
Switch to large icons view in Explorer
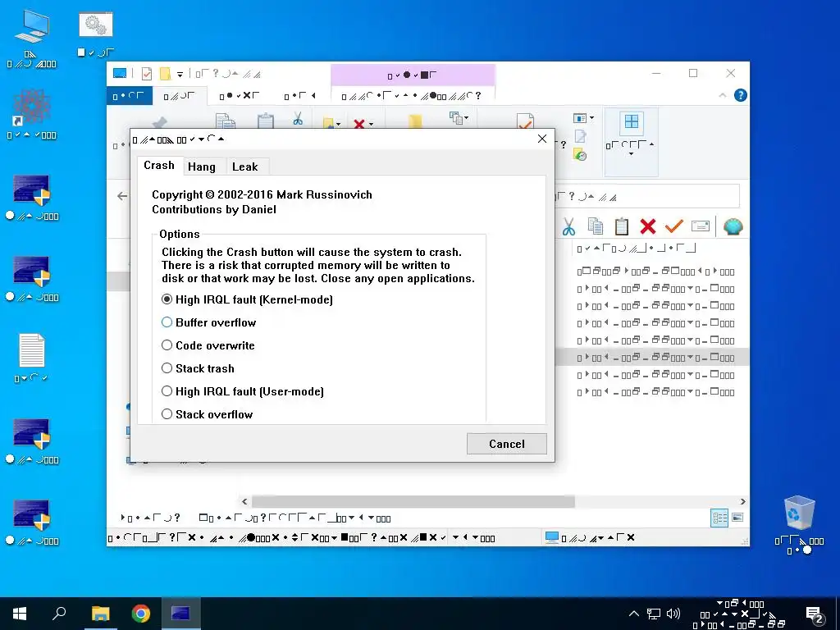(737, 518)
